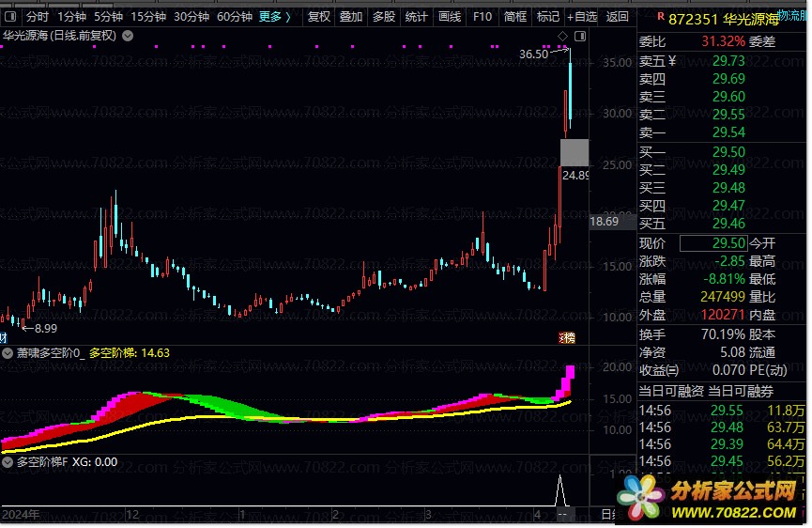Select the 画线 drawing tool
Viewport: 812px width, 528px height.
pos(450,17)
